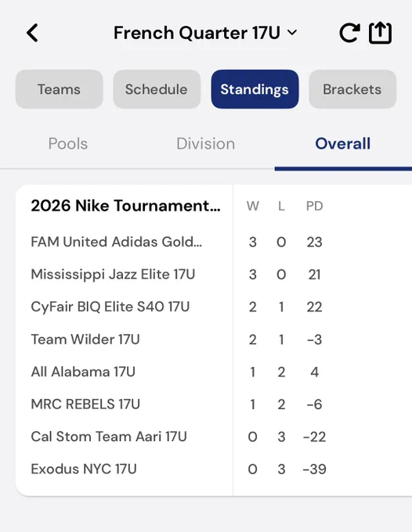Show Division standings view

click(x=205, y=143)
